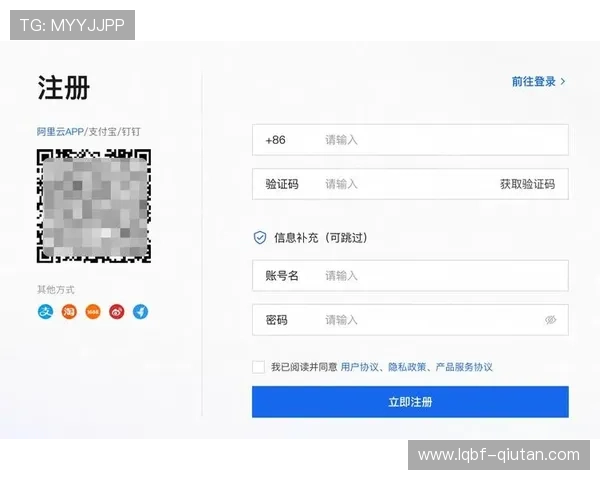This screenshot has width=600, height=480.
Task: Select the 账号名 input field
Action: coord(440,275)
